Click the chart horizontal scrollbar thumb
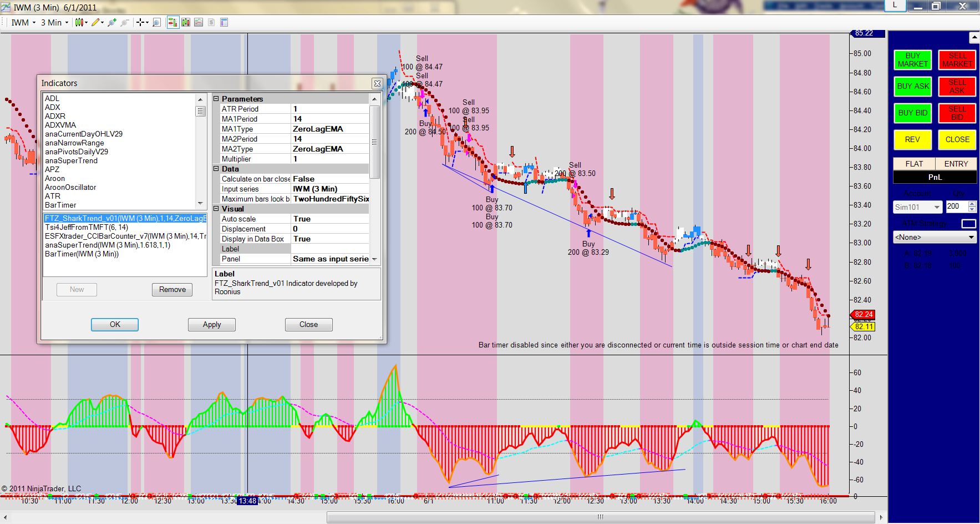The image size is (980, 524). [x=600, y=517]
